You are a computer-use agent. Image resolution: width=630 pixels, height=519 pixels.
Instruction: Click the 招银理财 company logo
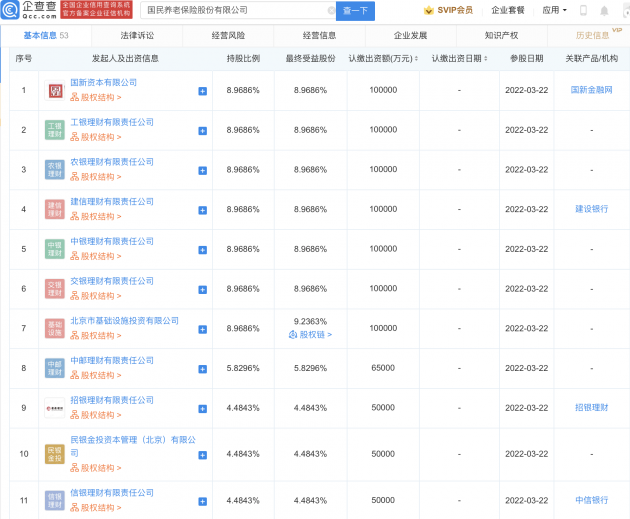[x=55, y=408]
